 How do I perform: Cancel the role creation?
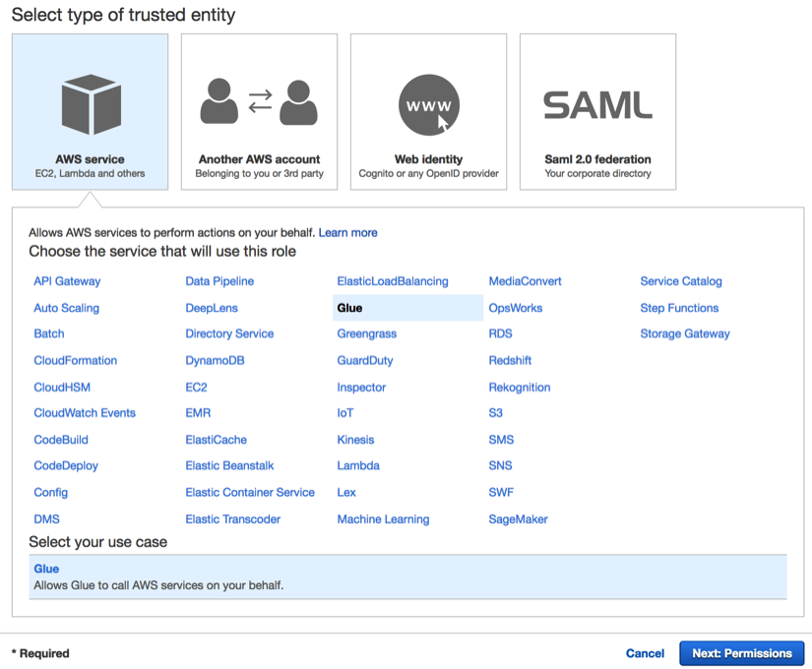[645, 653]
